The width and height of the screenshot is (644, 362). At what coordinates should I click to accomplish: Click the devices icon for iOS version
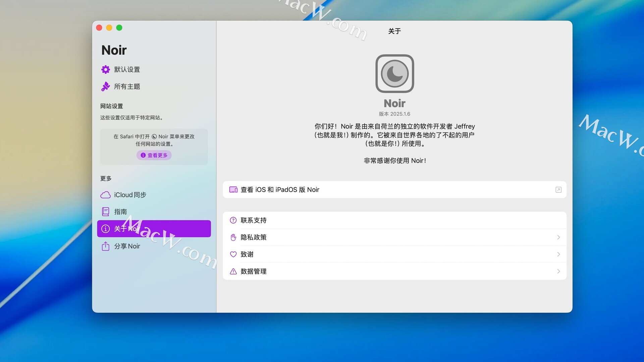[233, 190]
